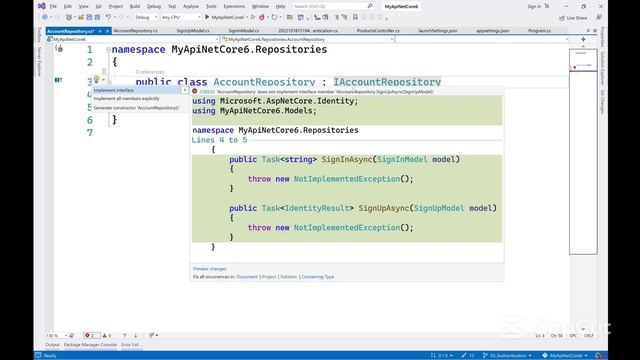This screenshot has width=640, height=360.
Task: Fix all occurrences in Solution link
Action: [289, 277]
